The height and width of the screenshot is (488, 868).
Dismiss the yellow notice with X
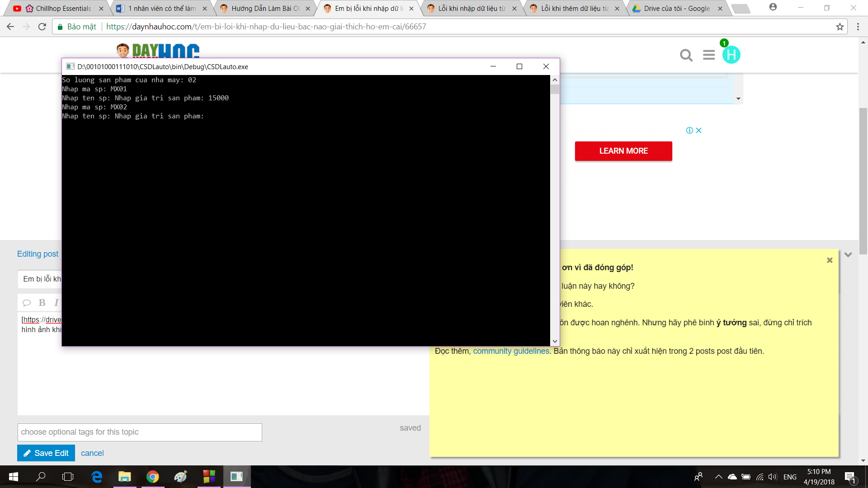830,260
